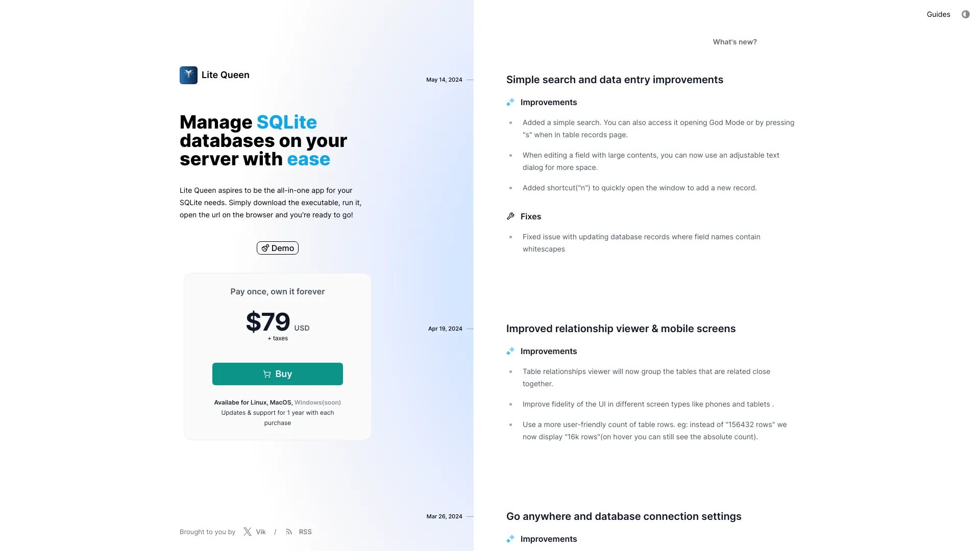This screenshot has height=551, width=980.
Task: Open 'Simple search and data entry improvements' heading
Action: click(615, 80)
